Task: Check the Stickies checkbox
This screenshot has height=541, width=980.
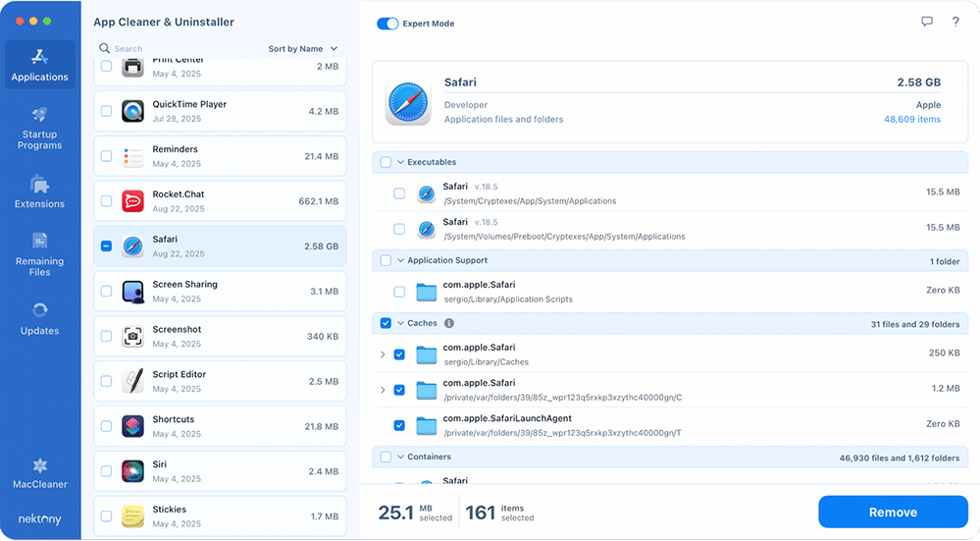Action: coord(106,516)
